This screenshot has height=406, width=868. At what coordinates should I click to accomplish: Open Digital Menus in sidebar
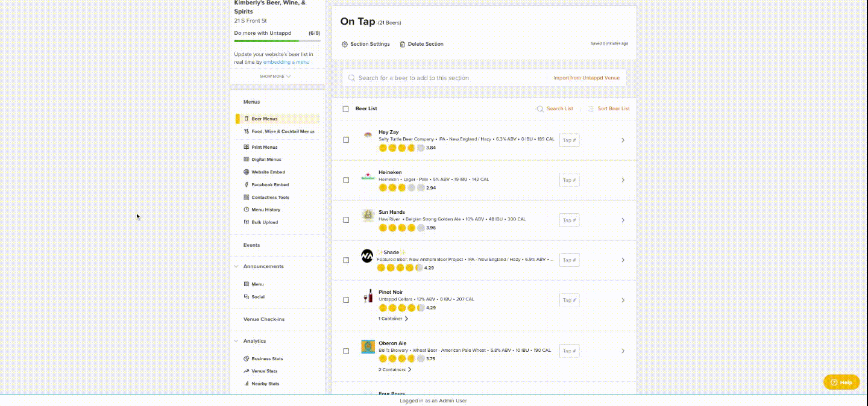pos(266,160)
